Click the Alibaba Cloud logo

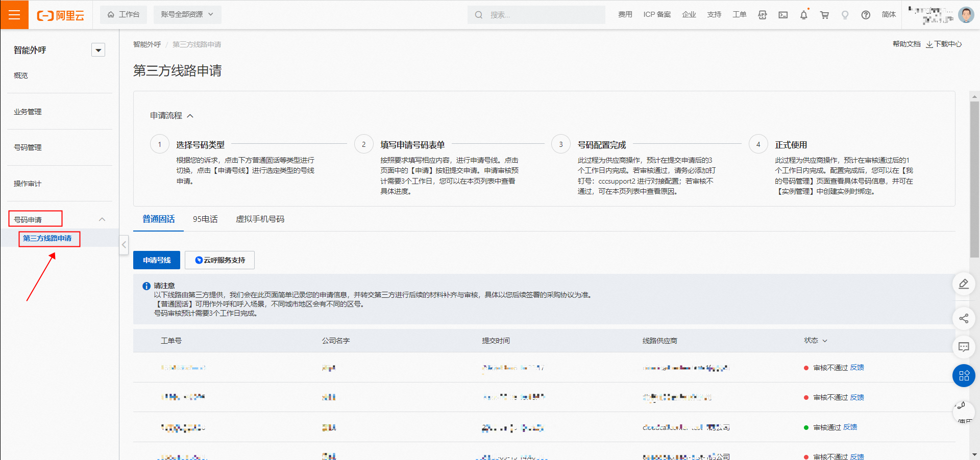click(60, 15)
